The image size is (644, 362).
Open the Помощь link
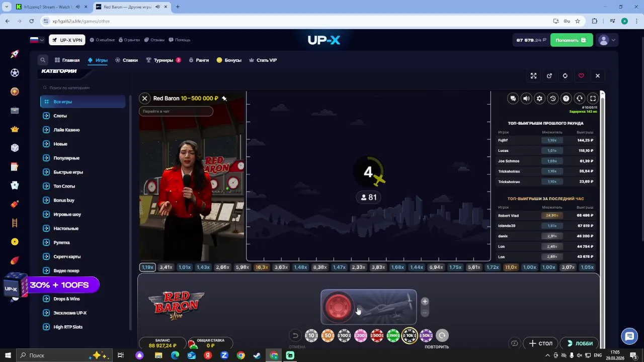[180, 40]
